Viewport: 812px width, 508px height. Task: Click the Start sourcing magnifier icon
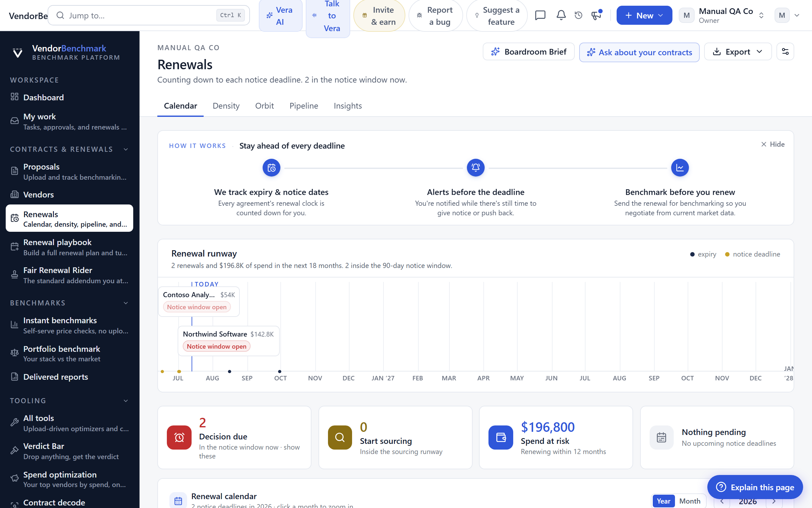340,438
